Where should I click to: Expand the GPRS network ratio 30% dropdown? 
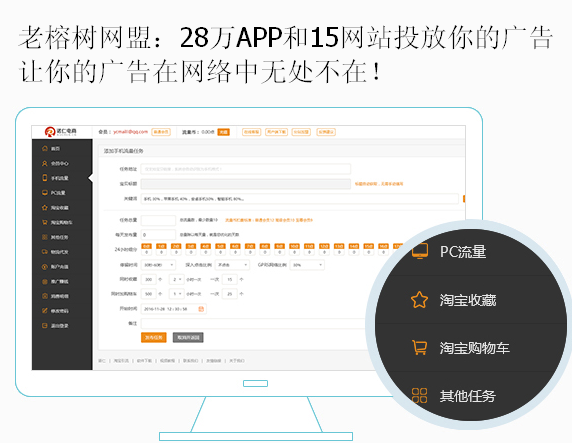click(x=307, y=265)
